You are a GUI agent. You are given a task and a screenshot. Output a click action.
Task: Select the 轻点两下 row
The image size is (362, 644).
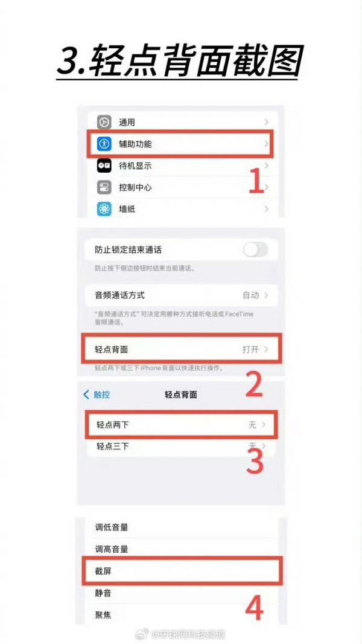pyautogui.click(x=181, y=425)
